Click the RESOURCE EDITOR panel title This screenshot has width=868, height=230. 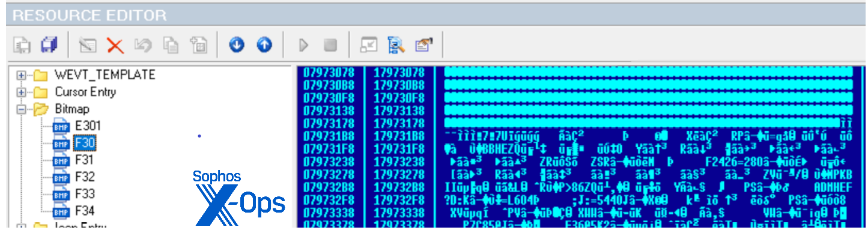(x=90, y=16)
